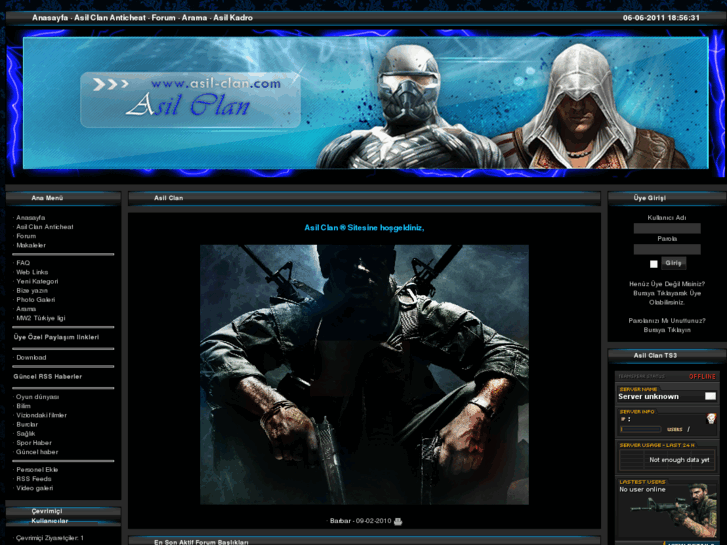Open Anasayfa in the Ana Menü sidebar
This screenshot has height=545, width=727.
coord(31,218)
